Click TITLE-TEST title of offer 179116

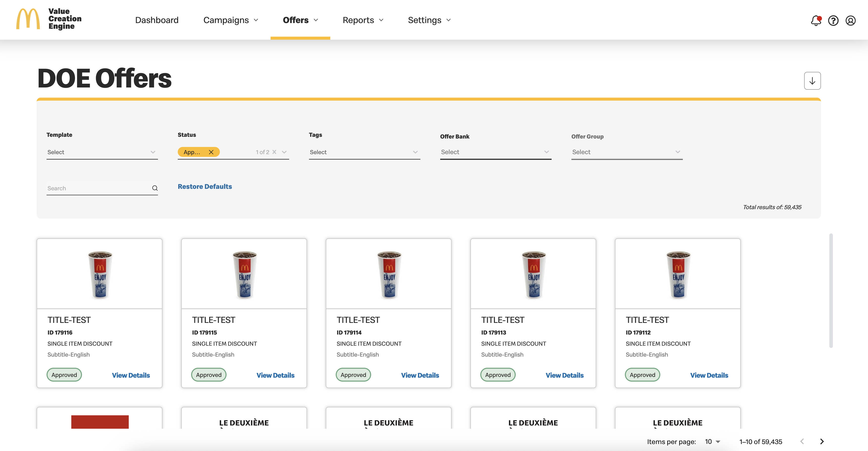pyautogui.click(x=69, y=320)
